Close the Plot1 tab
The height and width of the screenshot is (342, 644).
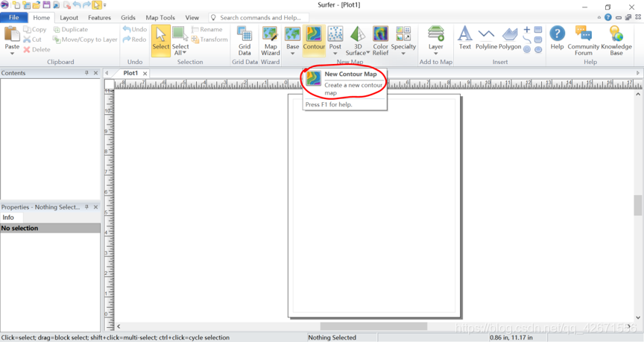(145, 74)
